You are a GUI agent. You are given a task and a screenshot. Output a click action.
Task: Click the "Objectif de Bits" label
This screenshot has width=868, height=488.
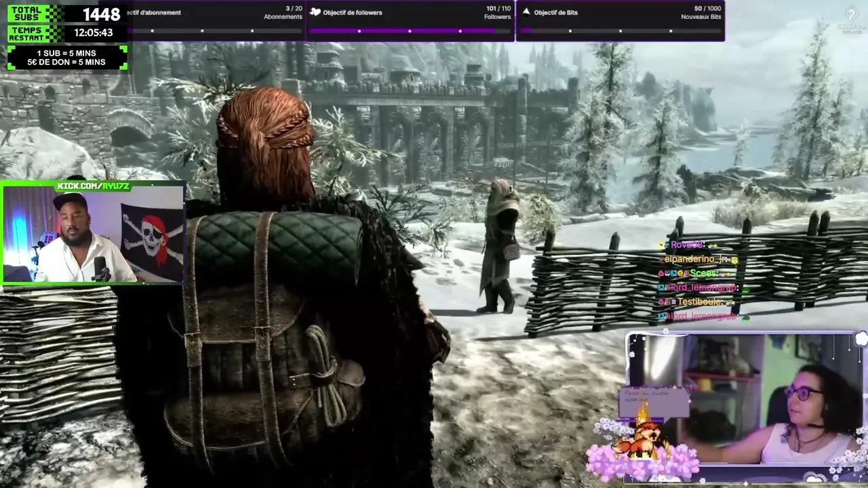556,12
